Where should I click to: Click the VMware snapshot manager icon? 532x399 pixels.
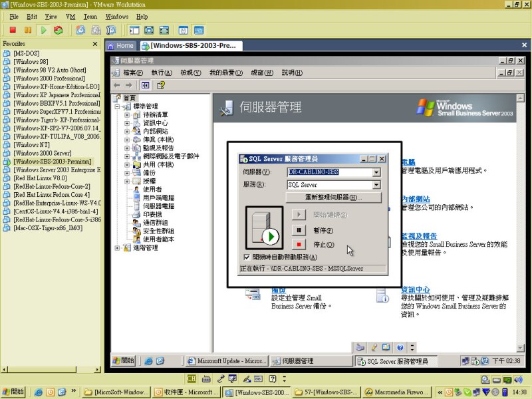[111, 30]
